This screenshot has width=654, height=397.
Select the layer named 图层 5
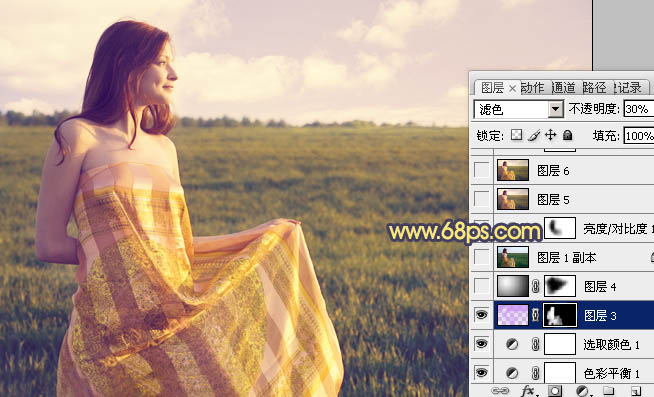553,200
